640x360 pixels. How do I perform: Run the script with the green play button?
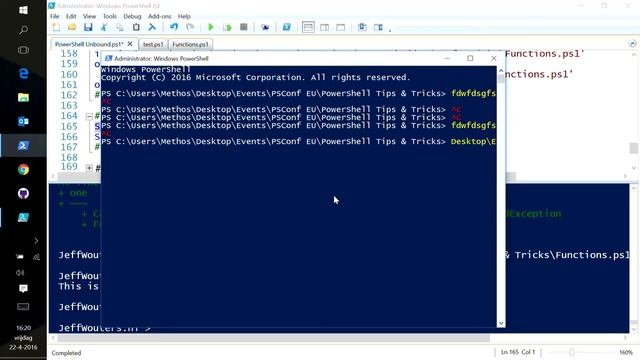[x=211, y=27]
